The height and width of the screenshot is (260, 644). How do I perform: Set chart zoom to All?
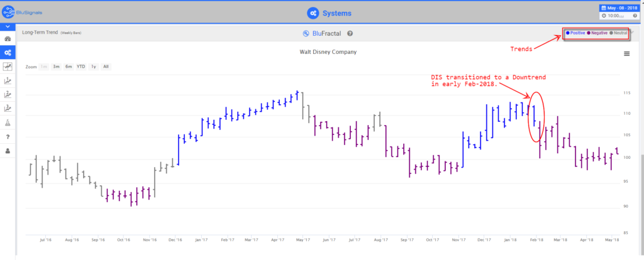pyautogui.click(x=106, y=67)
